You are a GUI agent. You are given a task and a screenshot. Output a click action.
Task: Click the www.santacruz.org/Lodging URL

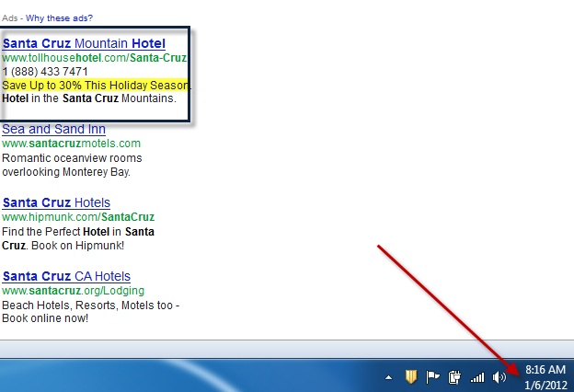74,291
